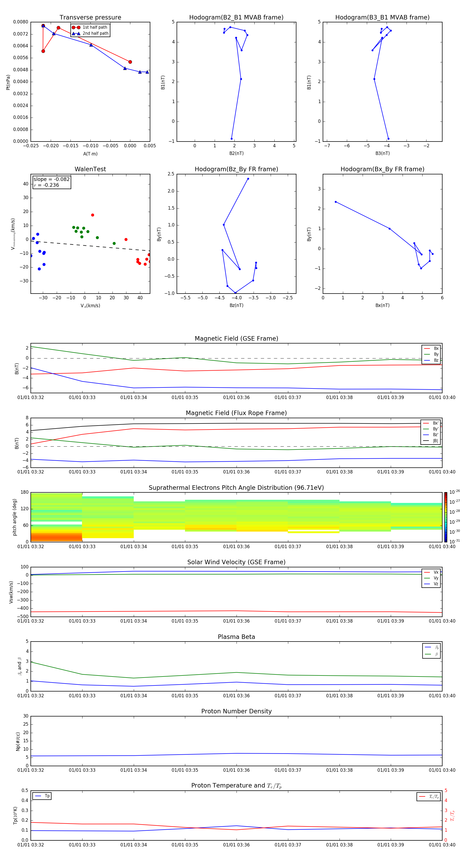Click the 'Transverse pressure' plot title

pos(90,18)
